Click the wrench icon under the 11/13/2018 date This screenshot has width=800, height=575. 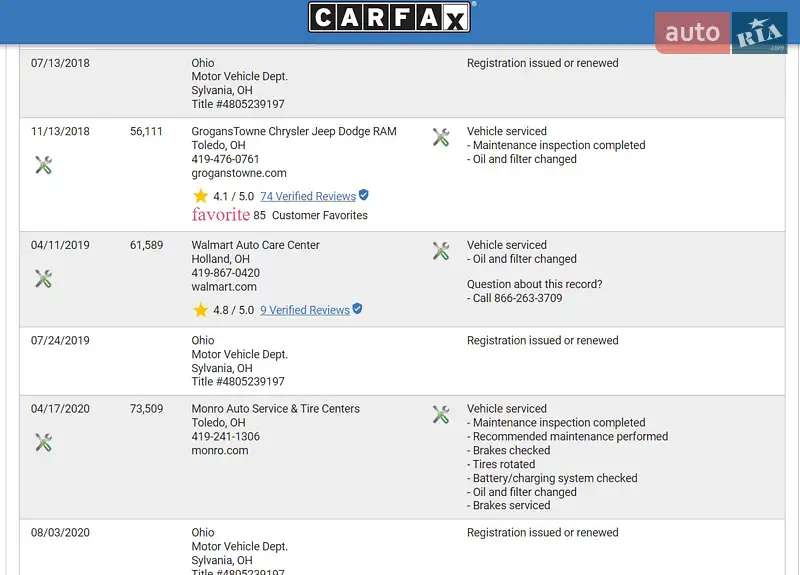44,165
